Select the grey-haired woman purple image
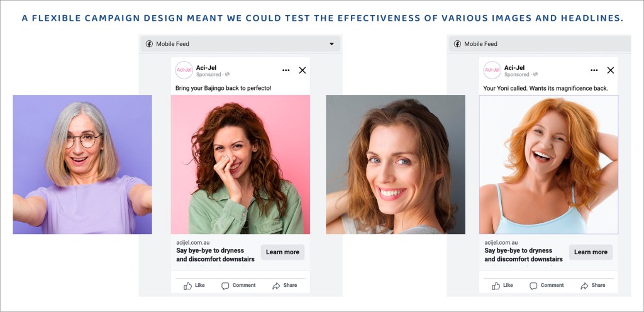The height and width of the screenshot is (312, 644). (82, 165)
